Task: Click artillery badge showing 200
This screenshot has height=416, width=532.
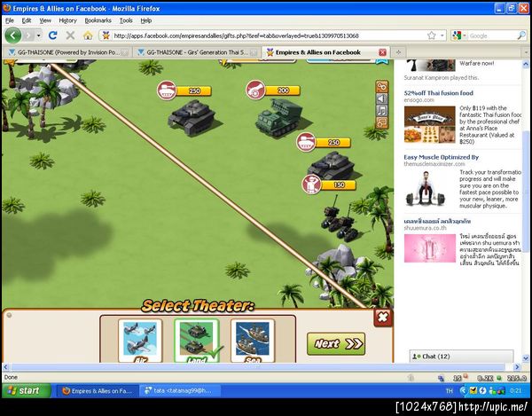Action: (x=273, y=90)
